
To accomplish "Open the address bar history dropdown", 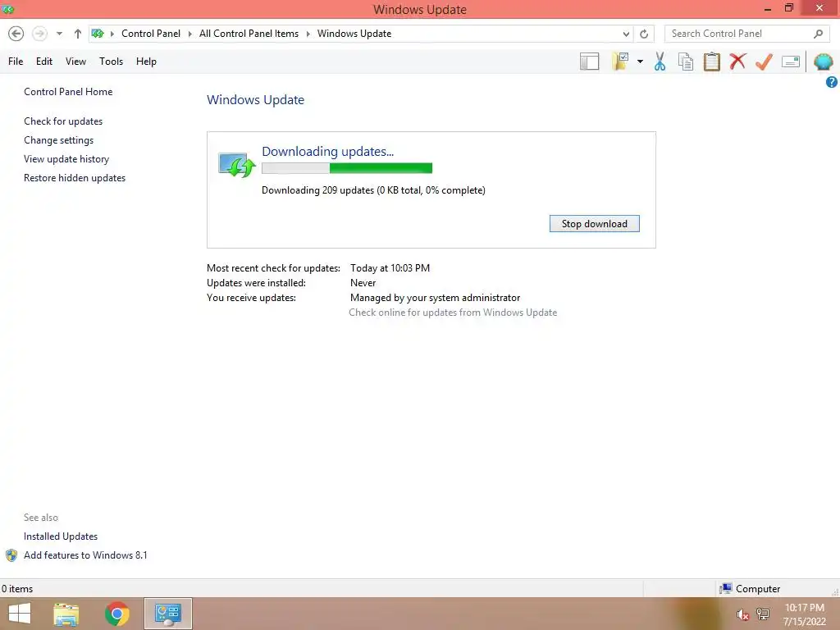I will (x=626, y=34).
